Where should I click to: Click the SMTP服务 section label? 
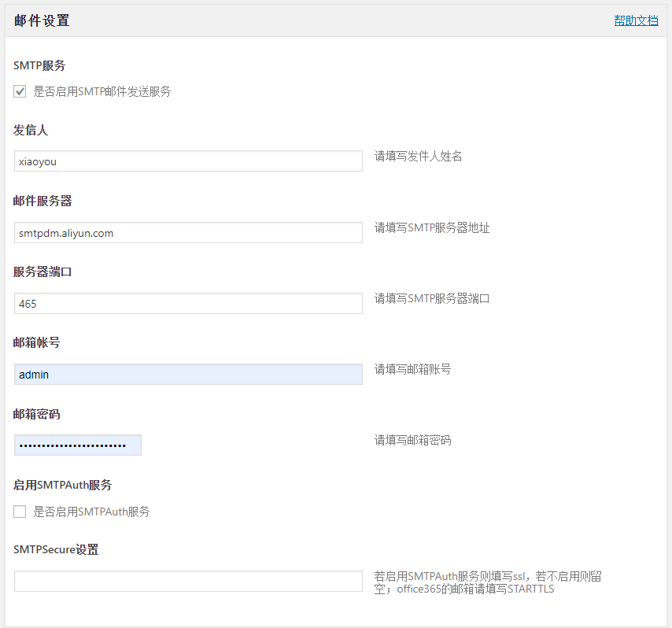coord(39,65)
